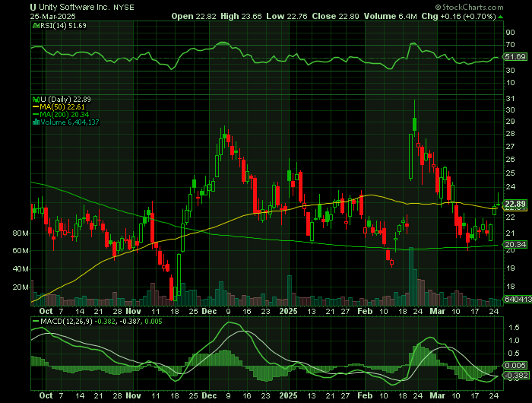Click the 20.34 MA(200) tag on price axis
The width and height of the screenshot is (532, 403).
[515, 244]
